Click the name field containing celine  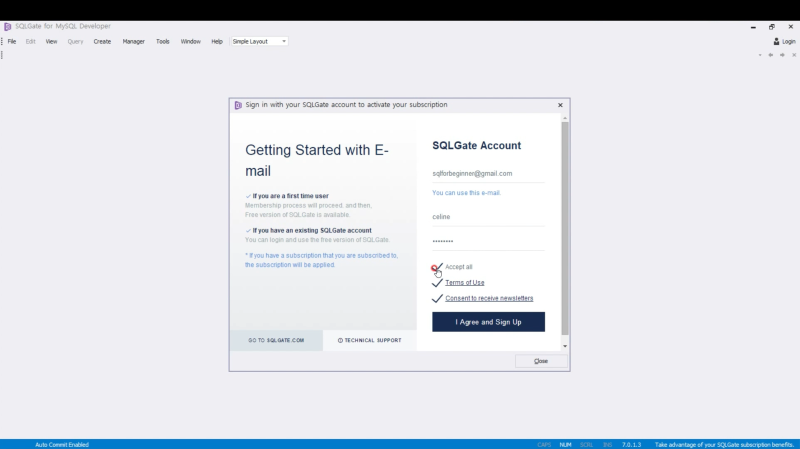pyautogui.click(x=488, y=217)
